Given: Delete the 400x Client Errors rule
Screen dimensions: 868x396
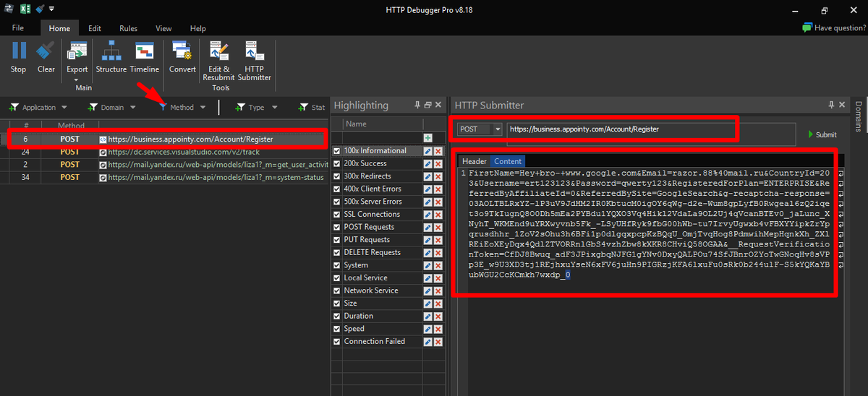Looking at the screenshot, I should tap(438, 189).
